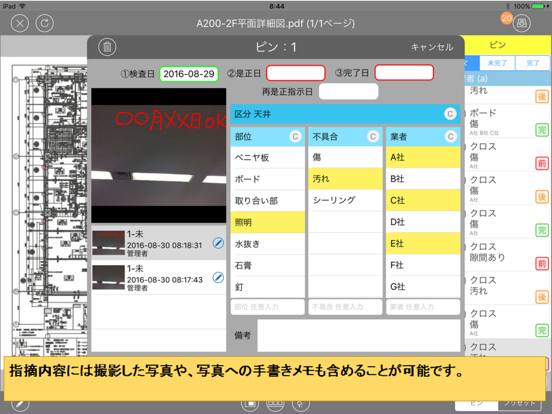Toggle B社 in 業者 list

[x=423, y=179]
